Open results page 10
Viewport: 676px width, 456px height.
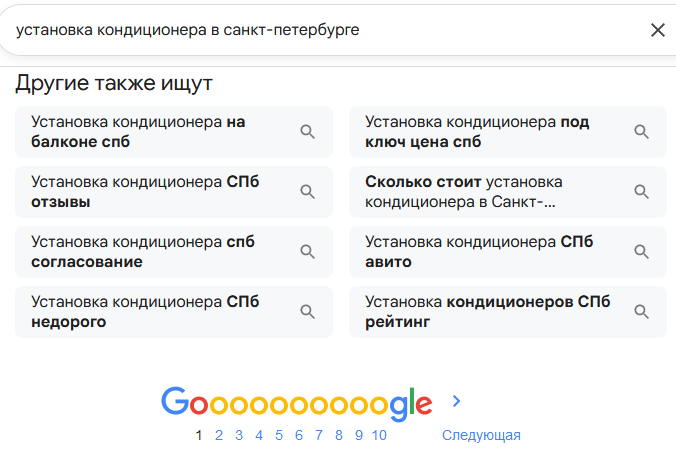pyautogui.click(x=379, y=435)
